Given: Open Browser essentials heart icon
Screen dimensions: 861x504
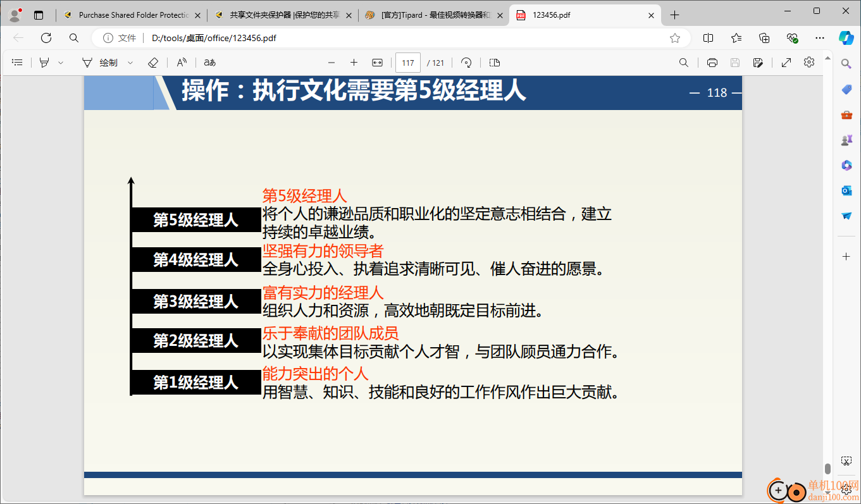Looking at the screenshot, I should pos(792,38).
